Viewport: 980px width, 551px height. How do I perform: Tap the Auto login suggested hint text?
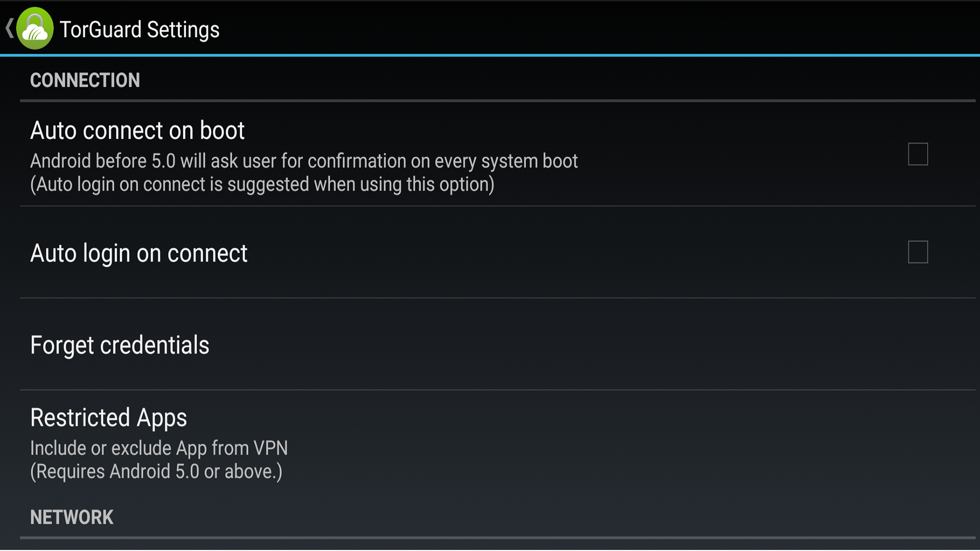262,184
